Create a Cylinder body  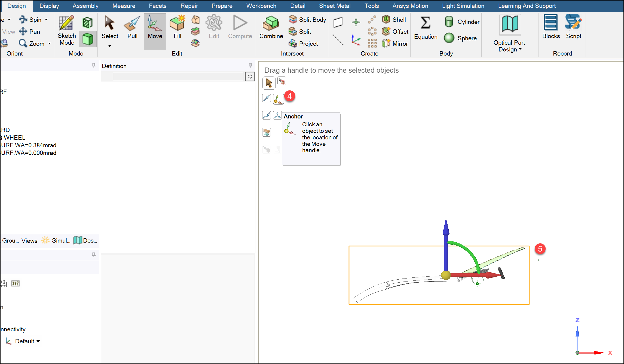(462, 22)
